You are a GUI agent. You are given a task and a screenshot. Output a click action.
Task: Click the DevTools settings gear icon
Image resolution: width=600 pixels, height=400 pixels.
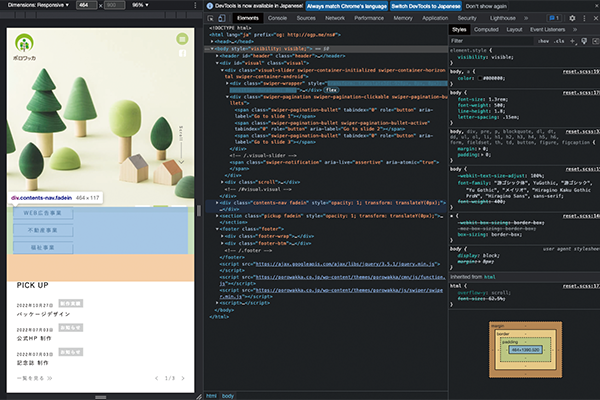pos(571,18)
